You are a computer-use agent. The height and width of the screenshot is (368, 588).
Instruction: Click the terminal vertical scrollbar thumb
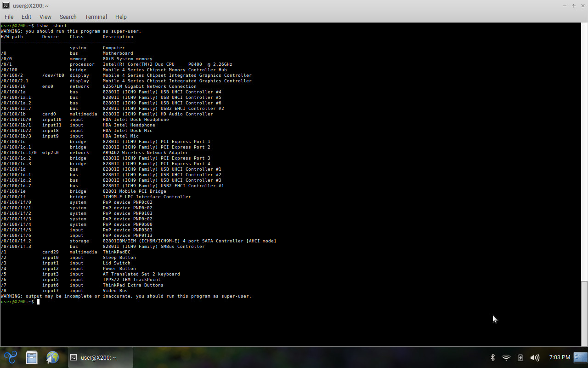pos(584,313)
